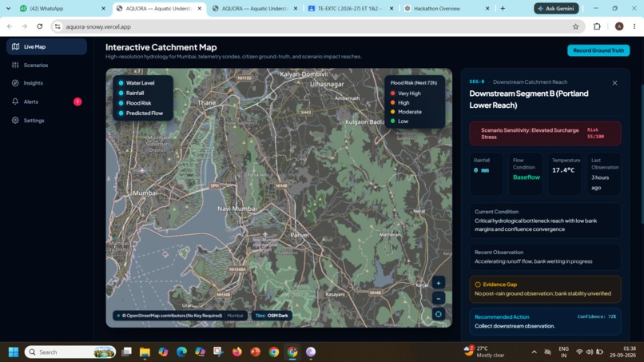The height and width of the screenshot is (362, 644).
Task: Click the Very High red legend dot
Action: pyautogui.click(x=392, y=93)
